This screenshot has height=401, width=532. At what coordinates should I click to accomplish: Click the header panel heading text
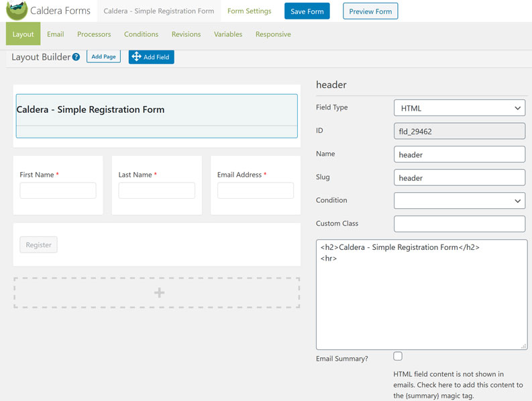(x=331, y=85)
